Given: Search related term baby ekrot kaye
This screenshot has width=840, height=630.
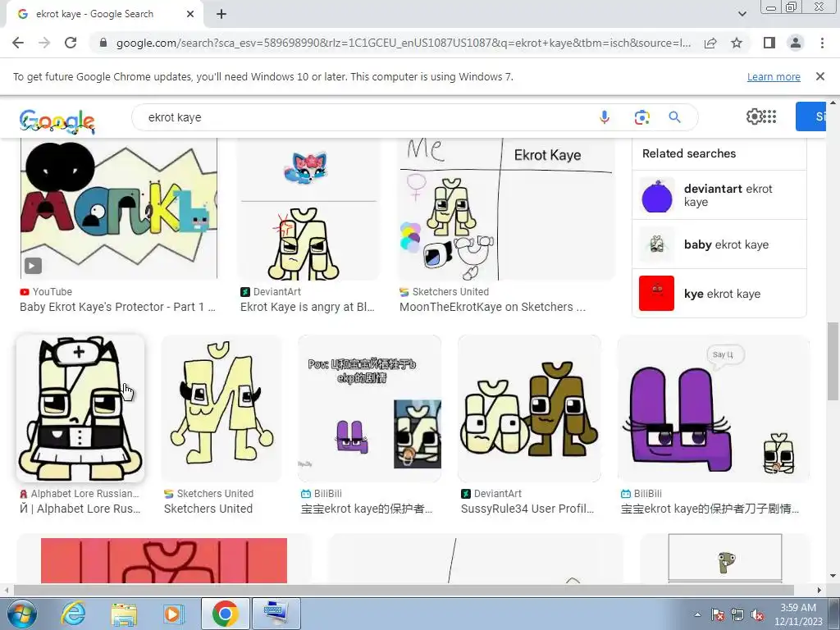Looking at the screenshot, I should point(719,244).
